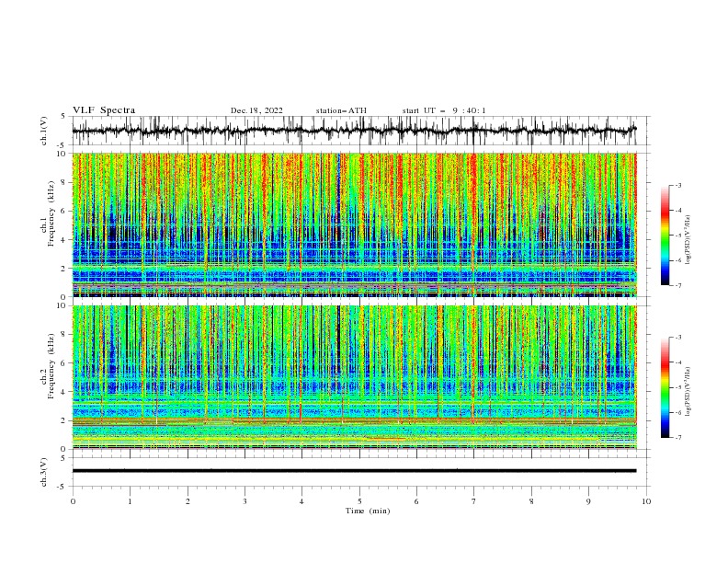Image resolution: width=728 pixels, height=563 pixels.
Task: Select the "start UT = 9:40:1" text
Action: [x=444, y=110]
